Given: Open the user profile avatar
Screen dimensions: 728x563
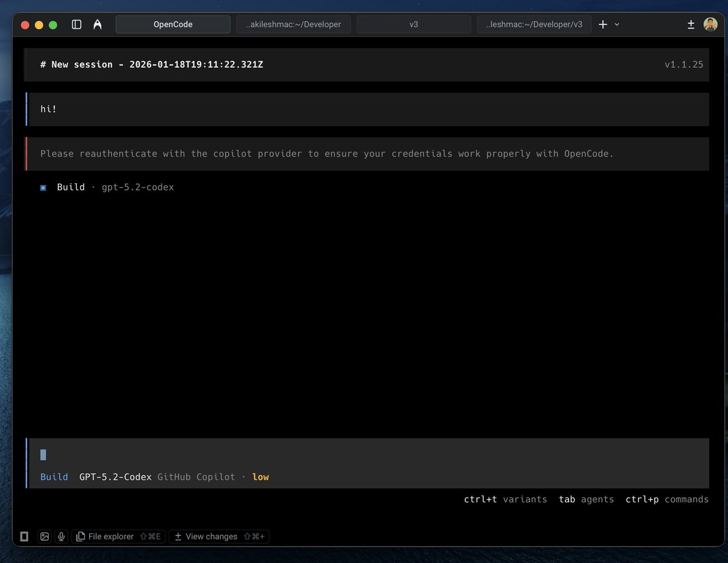Looking at the screenshot, I should pyautogui.click(x=710, y=24).
